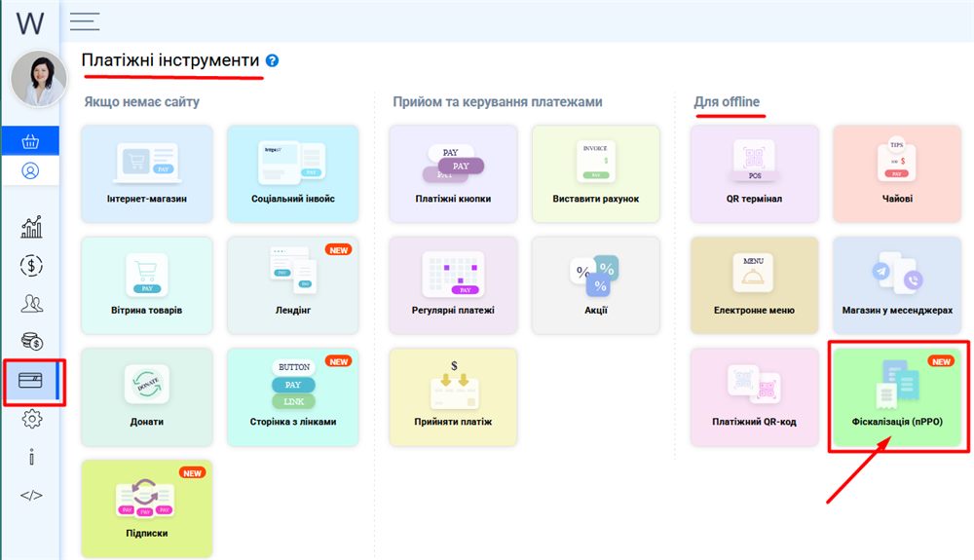The width and height of the screenshot is (974, 560).
Task: Open the Донати tile
Action: pos(147,396)
